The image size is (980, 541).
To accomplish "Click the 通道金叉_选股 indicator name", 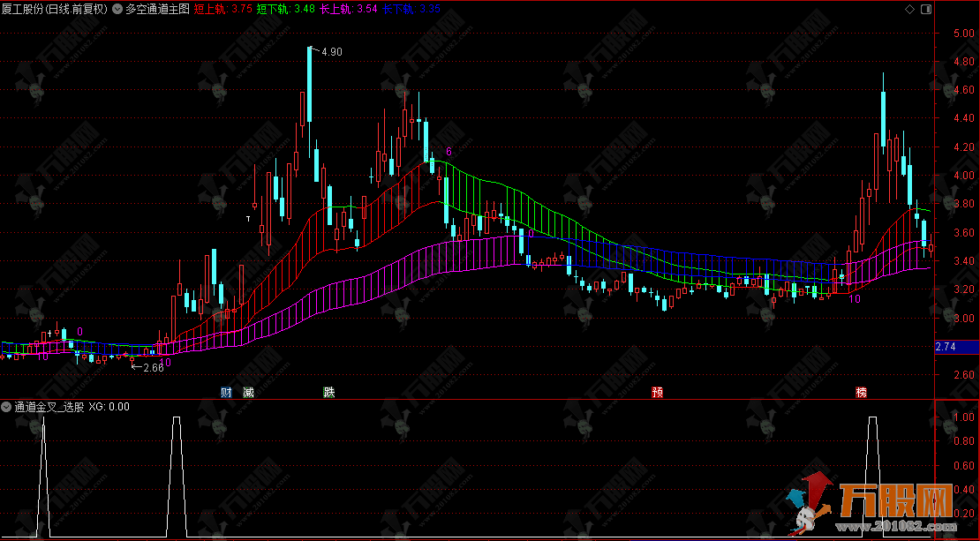I will [x=49, y=408].
